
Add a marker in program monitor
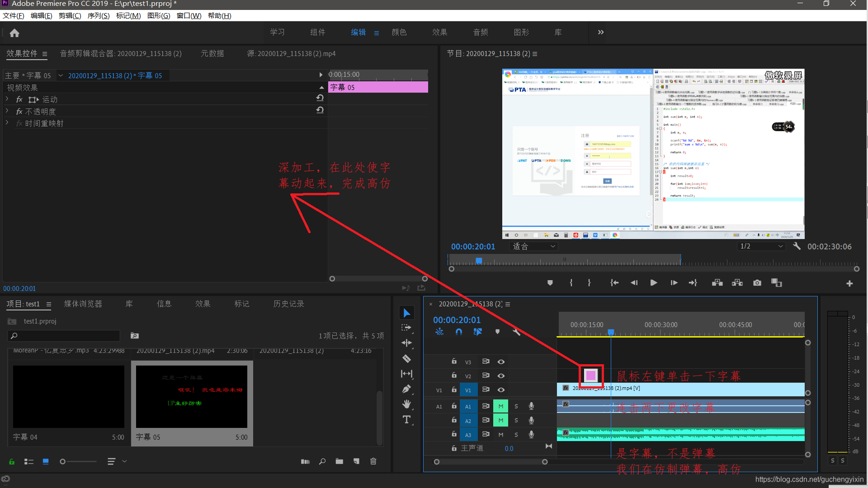pyautogui.click(x=550, y=283)
